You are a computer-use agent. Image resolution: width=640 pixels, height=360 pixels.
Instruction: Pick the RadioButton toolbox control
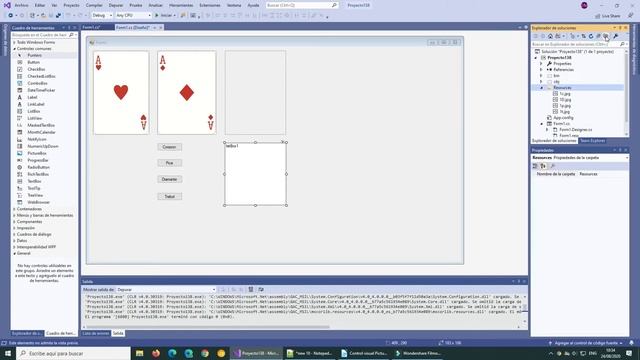38,167
